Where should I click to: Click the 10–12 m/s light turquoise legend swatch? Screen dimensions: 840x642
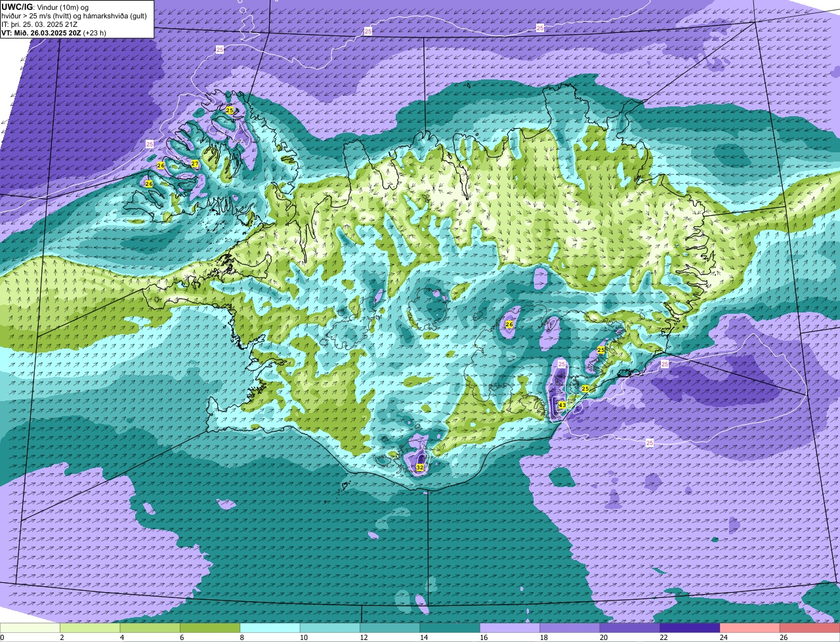pyautogui.click(x=330, y=628)
